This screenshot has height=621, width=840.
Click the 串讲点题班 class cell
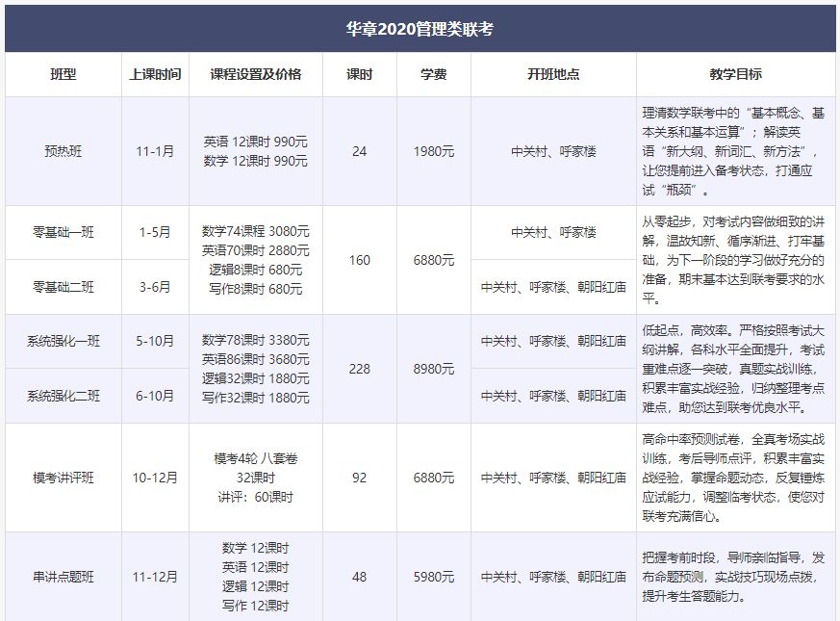[x=64, y=577]
